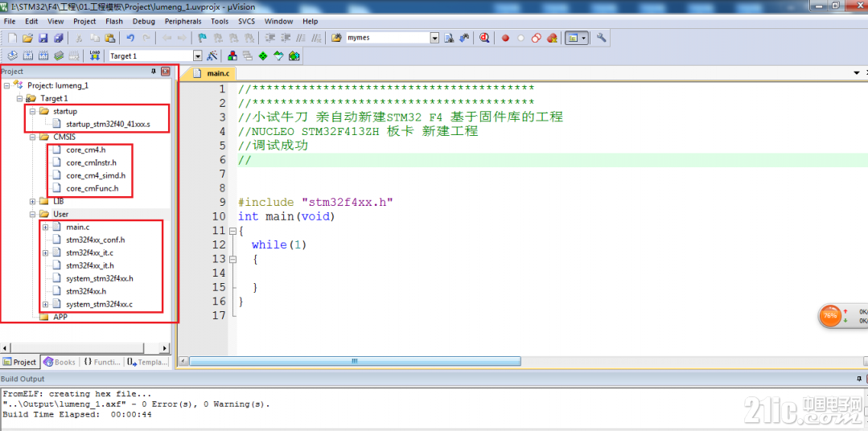Screen dimensions: 868x431
Task: Switch to the Functions panel tab
Action: click(x=102, y=363)
